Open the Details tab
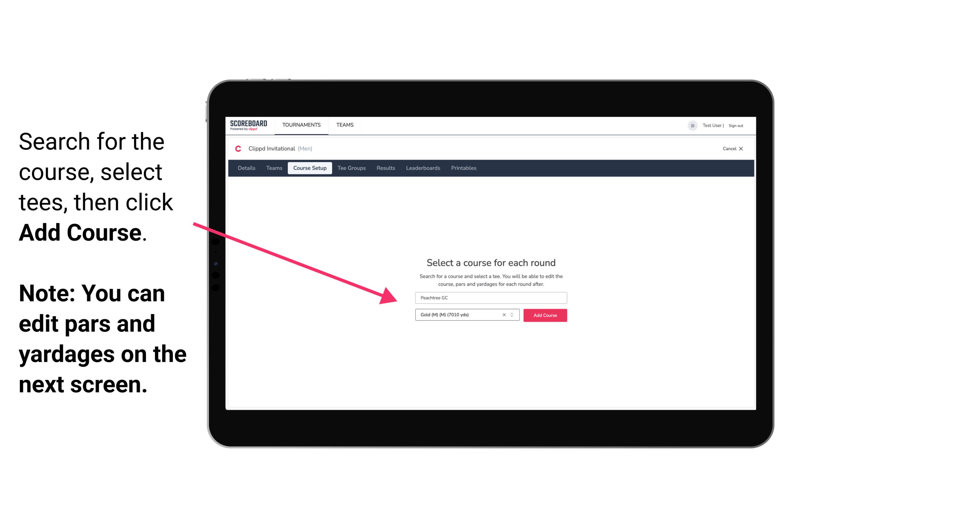Viewport: 980px width, 527px height. 245,168
